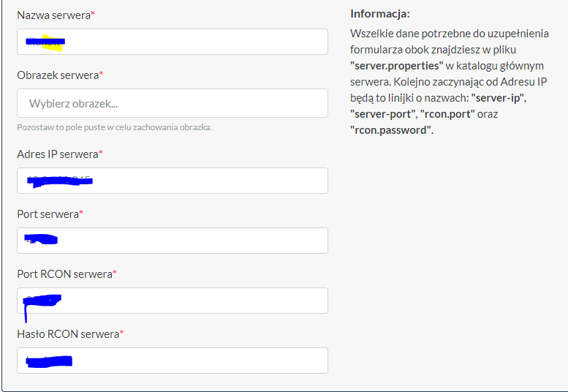Viewport: 568px width, 392px height.
Task: Click the bold server.properties file name
Action: (x=397, y=66)
